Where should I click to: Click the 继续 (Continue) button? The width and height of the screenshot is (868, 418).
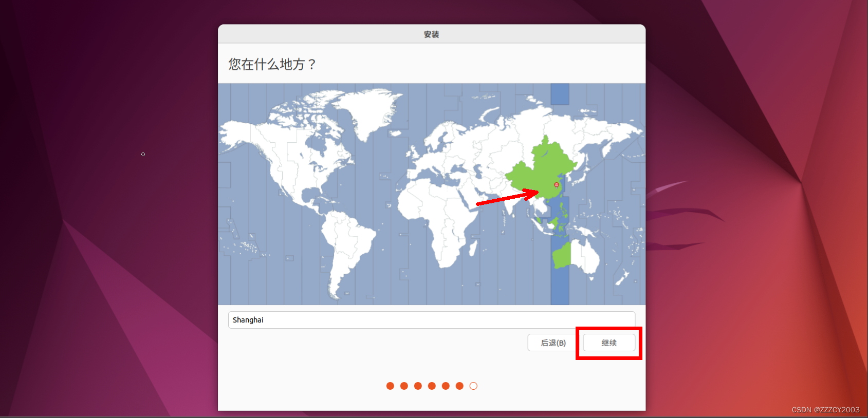tap(609, 343)
